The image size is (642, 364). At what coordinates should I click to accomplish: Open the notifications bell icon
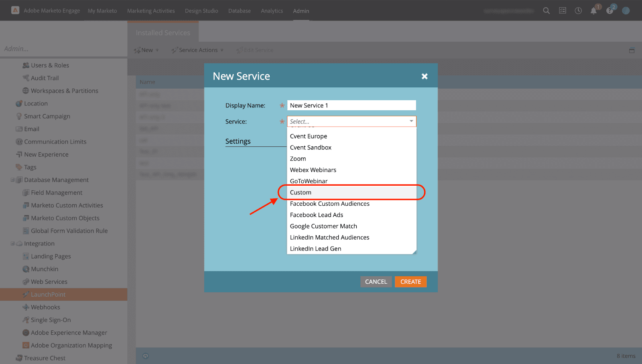(593, 11)
